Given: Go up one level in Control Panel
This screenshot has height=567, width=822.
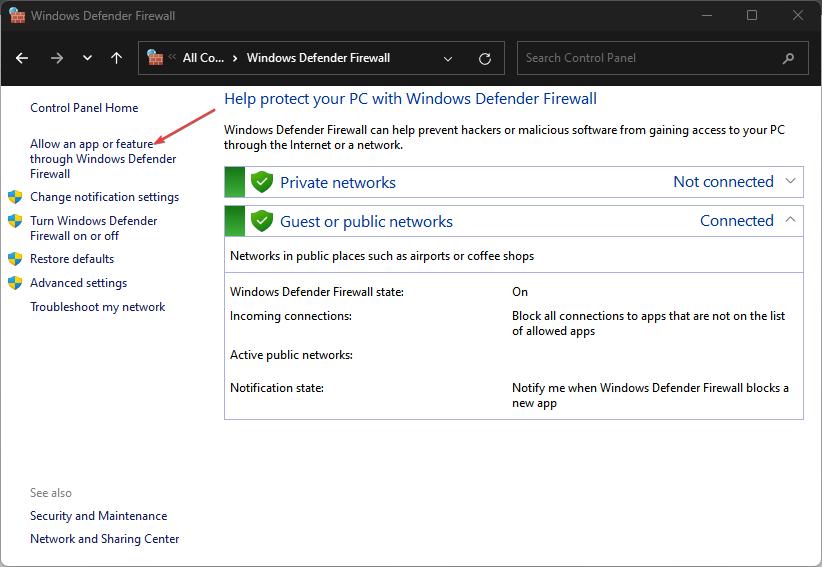Looking at the screenshot, I should point(116,58).
